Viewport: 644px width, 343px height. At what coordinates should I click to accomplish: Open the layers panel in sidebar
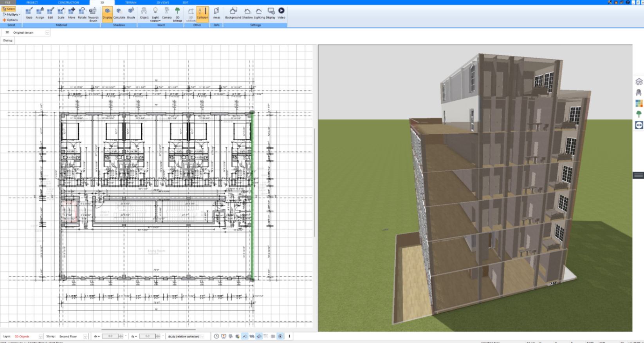pos(639,82)
